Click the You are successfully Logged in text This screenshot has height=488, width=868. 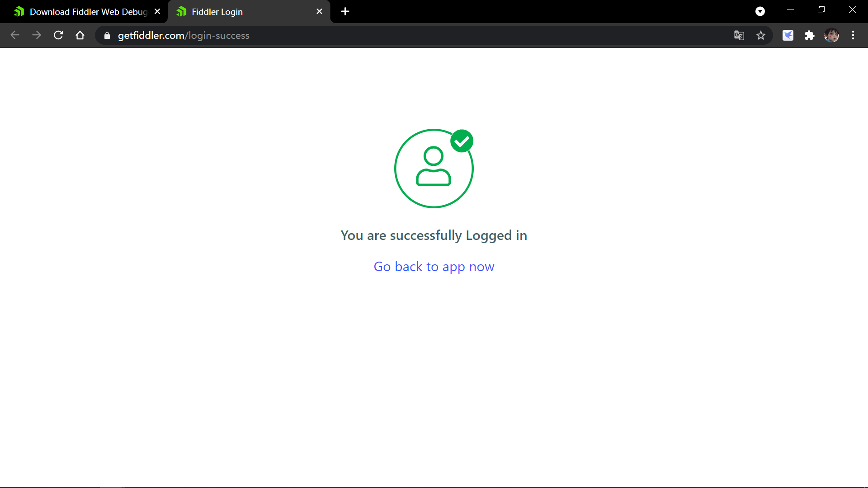point(434,235)
